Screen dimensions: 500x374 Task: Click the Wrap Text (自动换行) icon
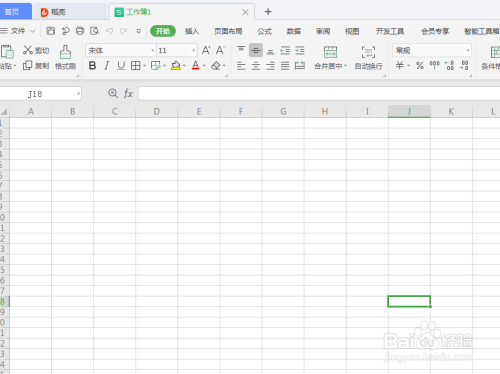(368, 52)
